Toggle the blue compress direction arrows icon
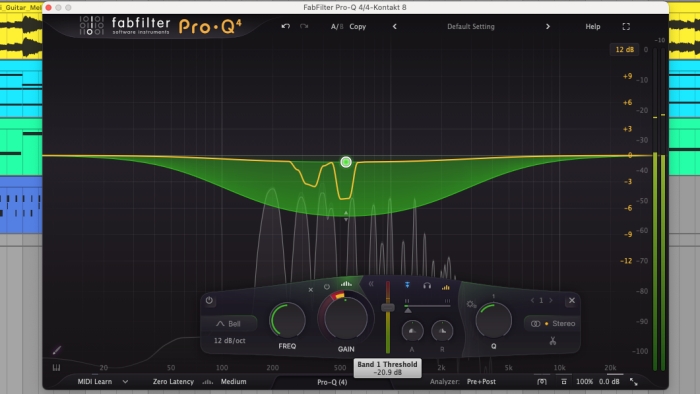Image resolution: width=700 pixels, height=394 pixels. pyautogui.click(x=407, y=285)
